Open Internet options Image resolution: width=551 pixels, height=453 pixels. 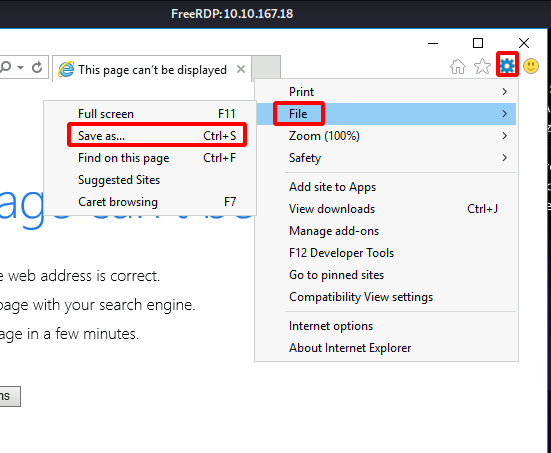[386, 326]
